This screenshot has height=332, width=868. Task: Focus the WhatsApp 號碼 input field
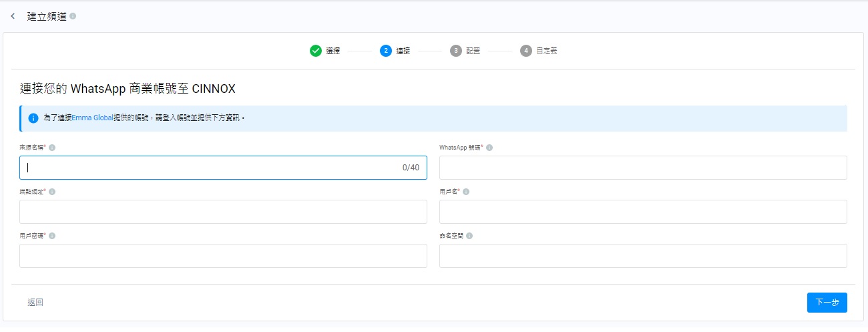click(643, 168)
